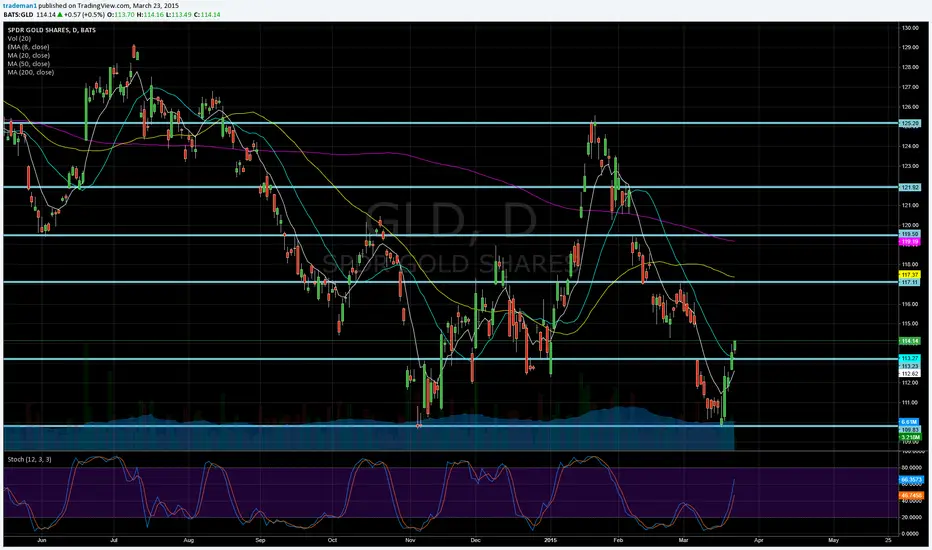Click the green 3.210M volume label

(910, 437)
